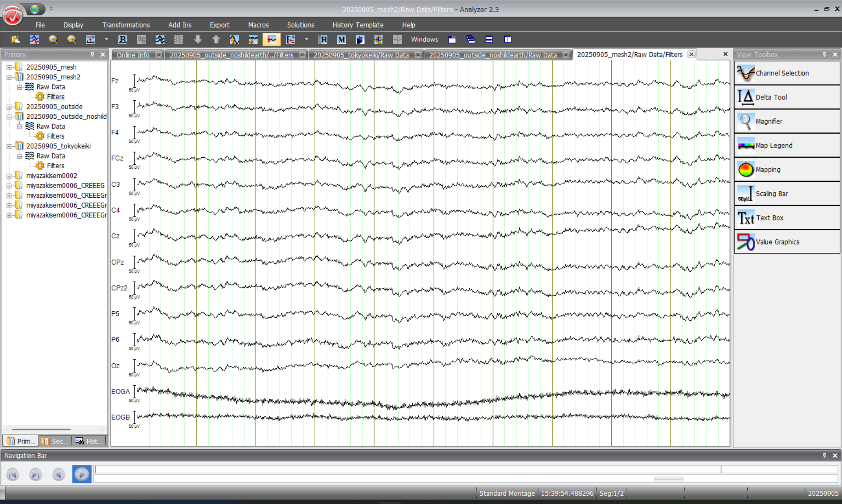The image size is (842, 504).
Task: Toggle the Primary panel pin
Action: click(92, 54)
